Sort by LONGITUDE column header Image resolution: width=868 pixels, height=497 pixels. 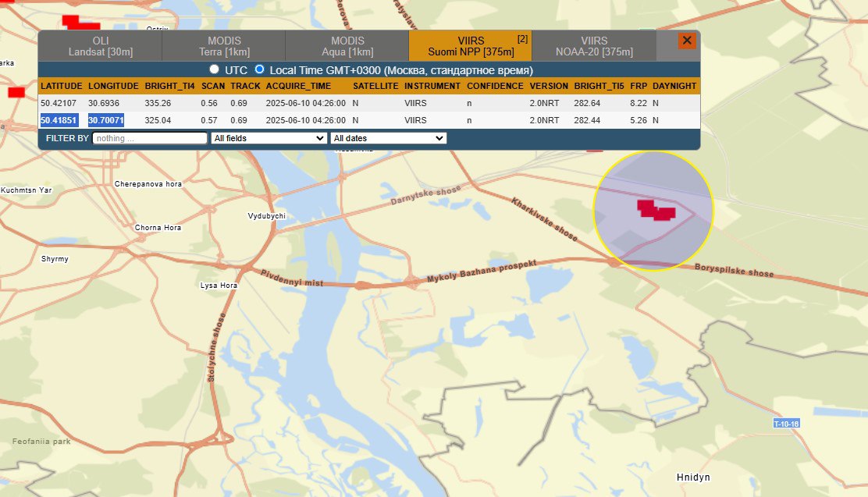(x=113, y=86)
